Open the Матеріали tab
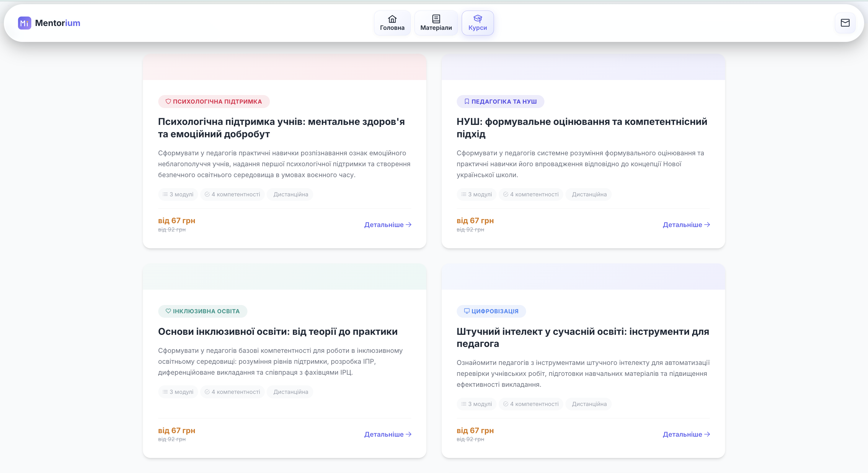Screen dimensions: 868x473 (436, 23)
